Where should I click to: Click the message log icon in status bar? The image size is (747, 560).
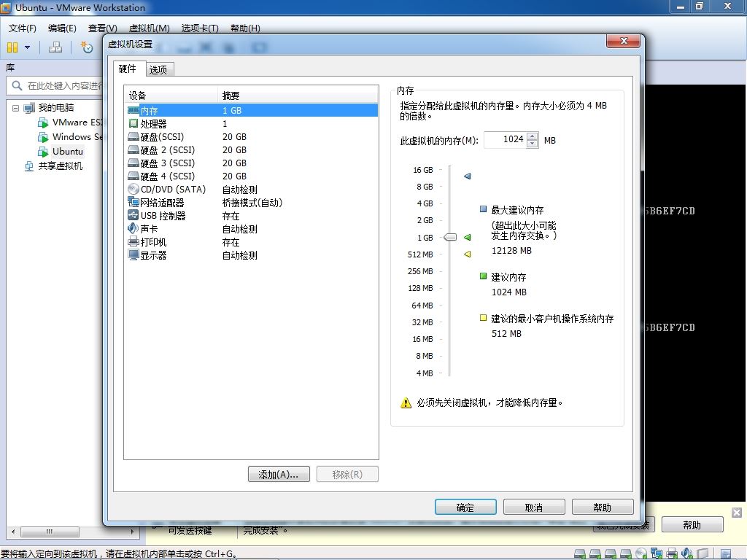coord(726,554)
